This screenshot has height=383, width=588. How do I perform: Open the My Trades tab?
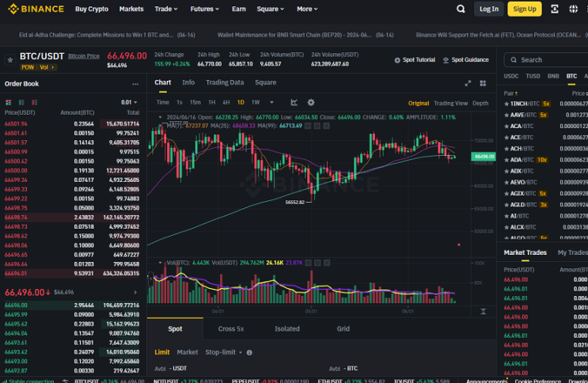[x=572, y=253]
